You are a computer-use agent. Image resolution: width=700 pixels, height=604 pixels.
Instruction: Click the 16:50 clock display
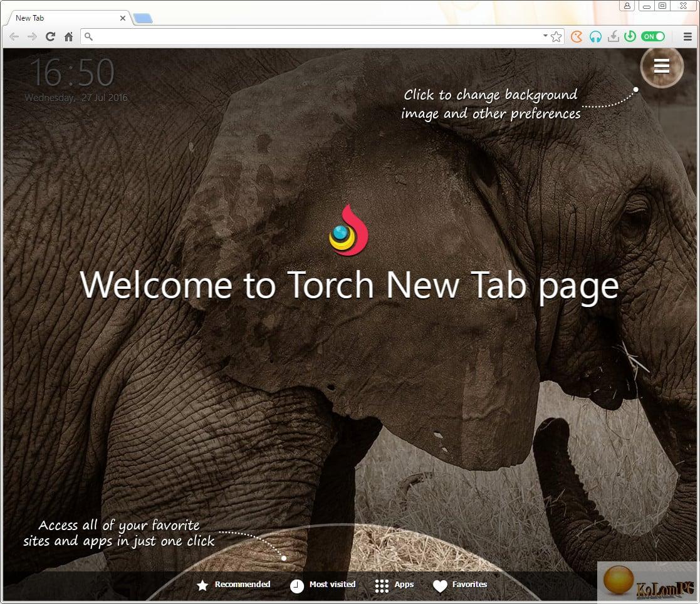72,72
